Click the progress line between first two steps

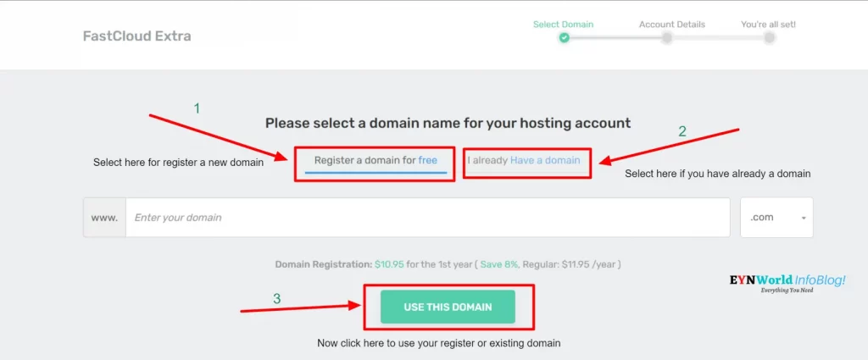point(615,38)
